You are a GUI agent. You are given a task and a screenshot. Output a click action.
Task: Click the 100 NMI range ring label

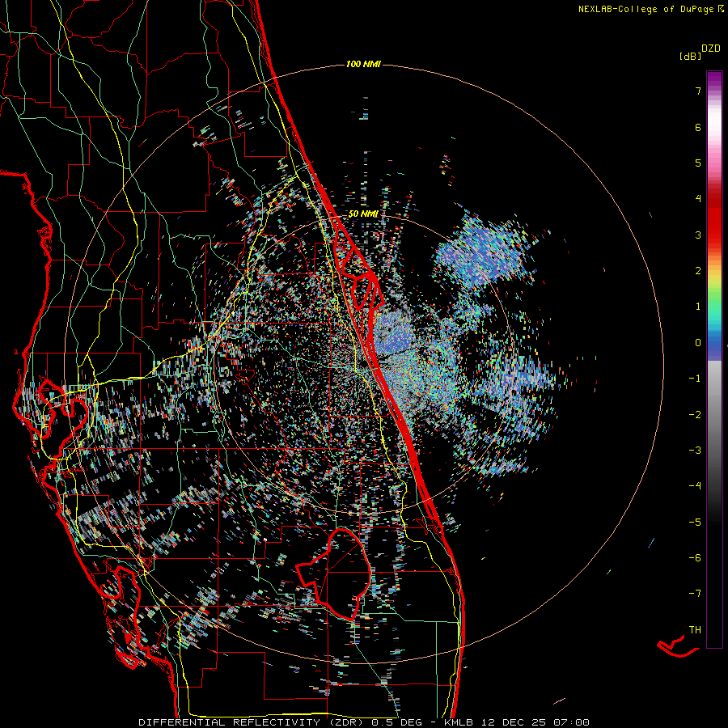[363, 64]
